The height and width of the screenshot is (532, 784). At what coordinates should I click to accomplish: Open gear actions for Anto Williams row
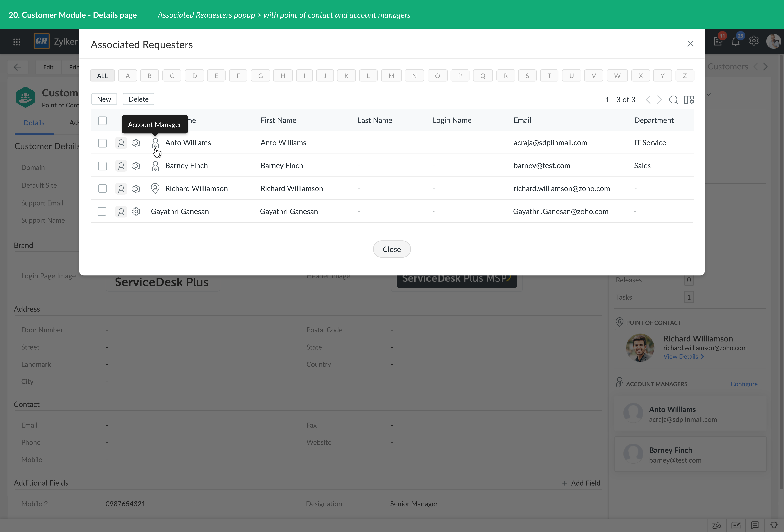click(136, 143)
